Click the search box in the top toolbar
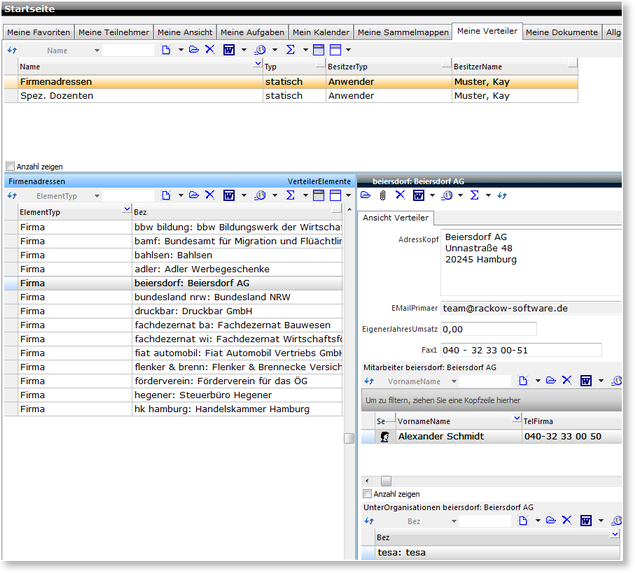Viewport: 635px width, 573px height. [128, 51]
